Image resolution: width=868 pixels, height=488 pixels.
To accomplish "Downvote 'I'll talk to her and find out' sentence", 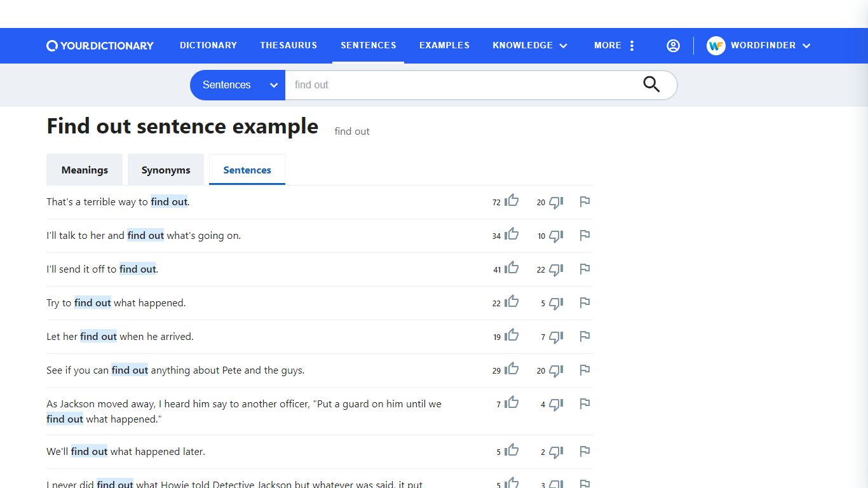I will pyautogui.click(x=556, y=236).
